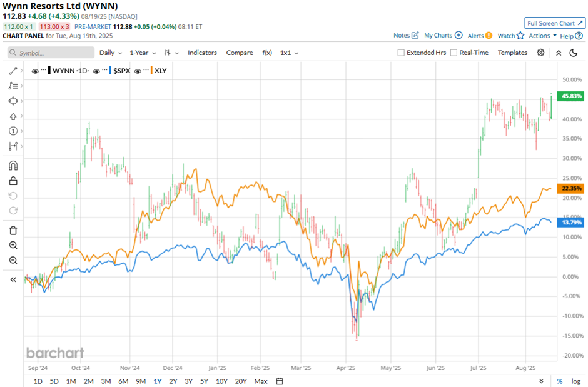The width and height of the screenshot is (588, 387).
Task: Select the 1D range tab
Action: tap(38, 381)
